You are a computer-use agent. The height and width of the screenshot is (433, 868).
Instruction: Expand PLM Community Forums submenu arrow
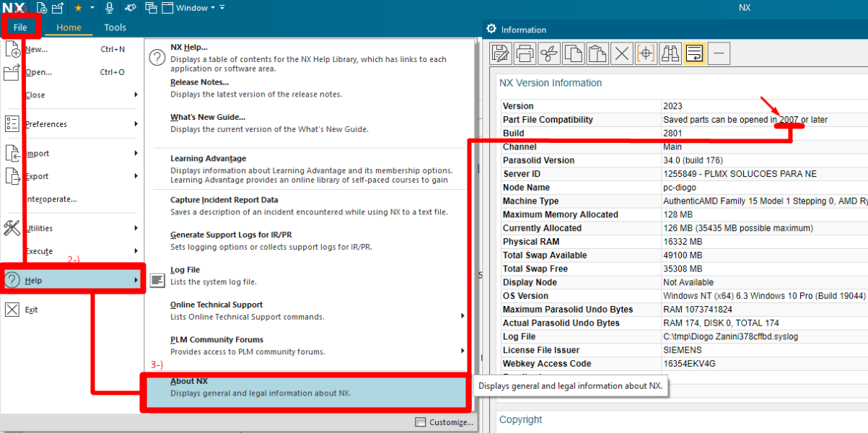click(463, 351)
